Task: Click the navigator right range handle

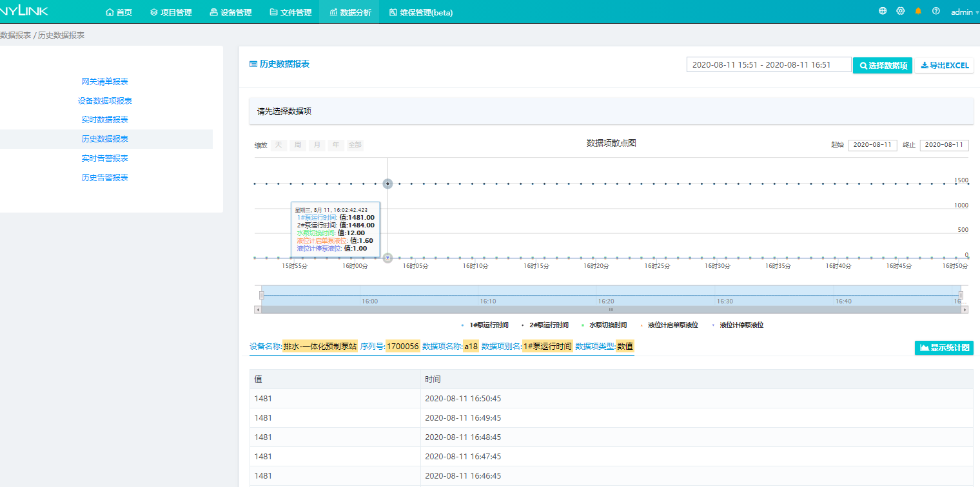Action: 961,295
